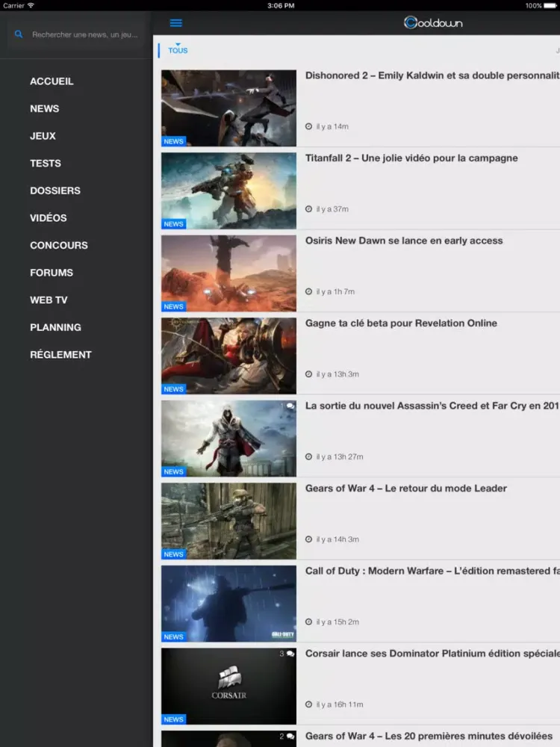
Task: Click clock icon beside 'il y a 14m'
Action: pos(308,126)
